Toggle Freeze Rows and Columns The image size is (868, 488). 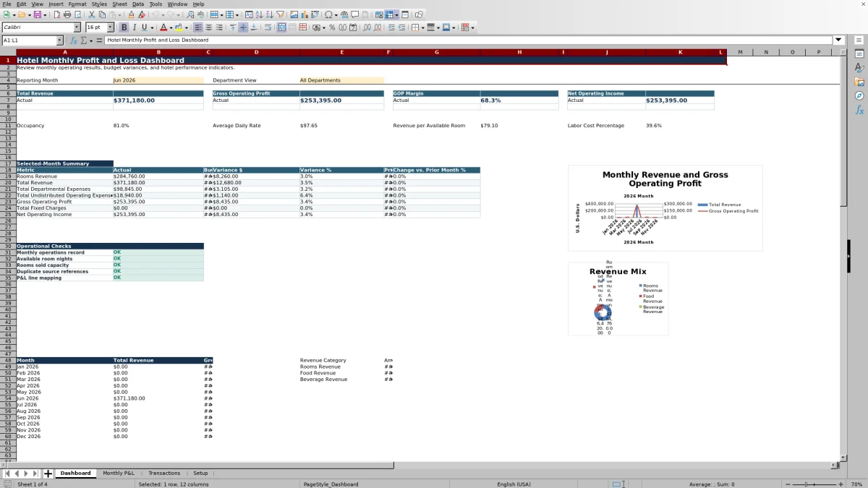[389, 14]
